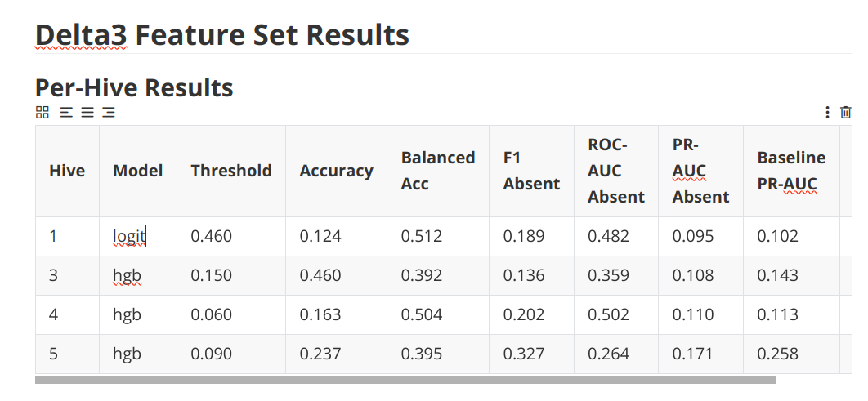
Task: Click the table grid layout icon
Action: pyautogui.click(x=43, y=112)
